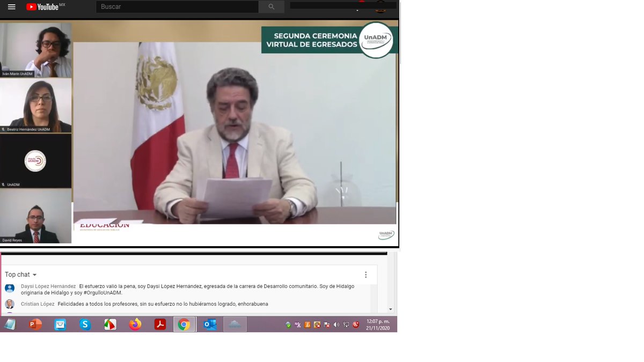Open PowerPoint from the taskbar
This screenshot has width=644, height=362.
pos(35,324)
